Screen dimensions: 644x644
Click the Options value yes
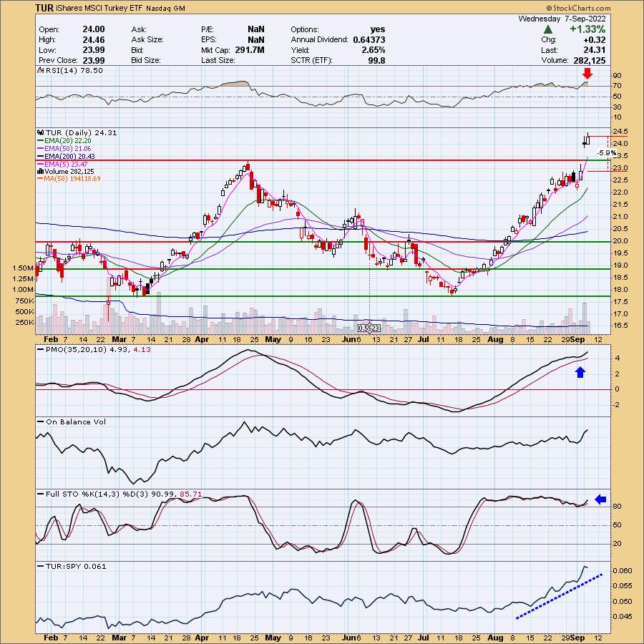378,29
